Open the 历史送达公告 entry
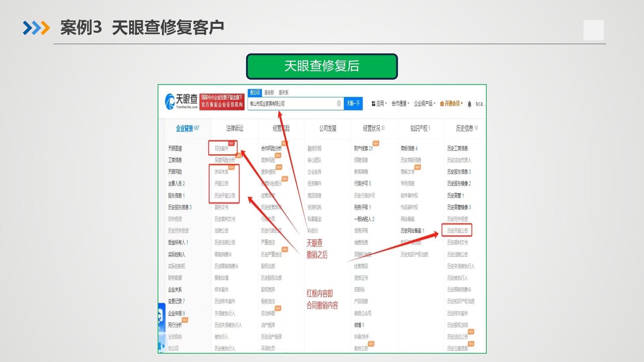Viewport: 644px width, 362px height. tap(457, 337)
